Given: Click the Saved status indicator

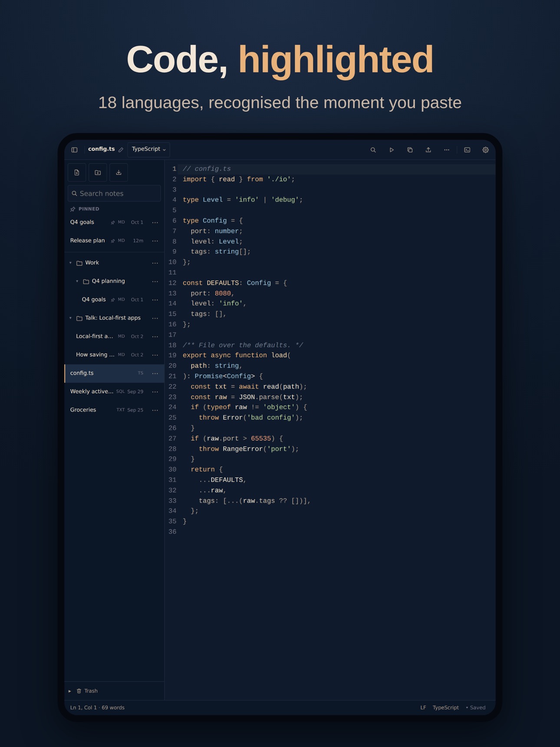Looking at the screenshot, I should coord(476,707).
